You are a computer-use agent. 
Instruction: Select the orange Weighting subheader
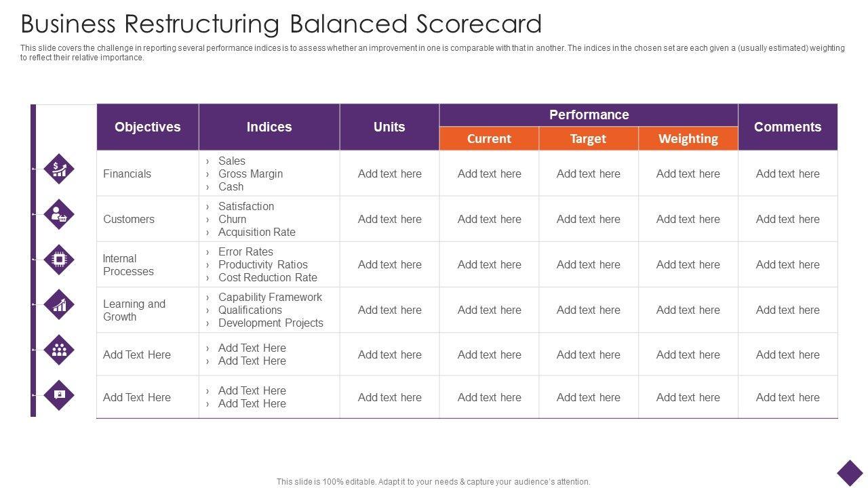pyautogui.click(x=688, y=138)
